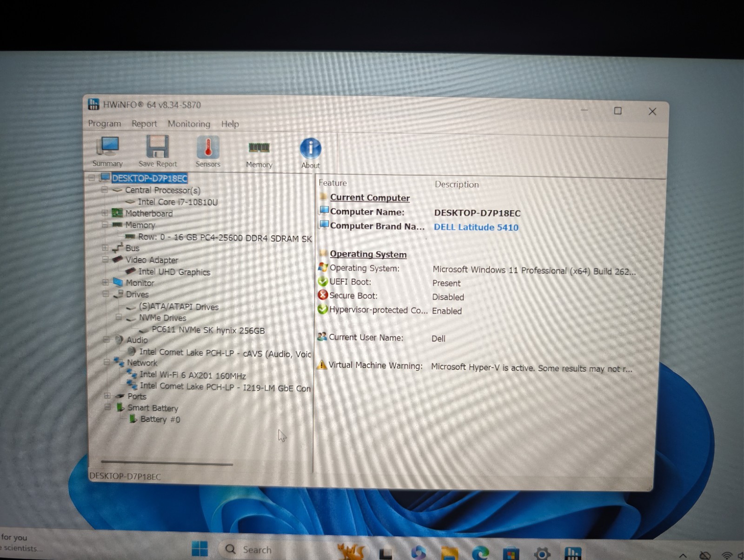Collapse the Central Processor(s) node
Image resolution: width=744 pixels, height=560 pixels.
(x=105, y=190)
